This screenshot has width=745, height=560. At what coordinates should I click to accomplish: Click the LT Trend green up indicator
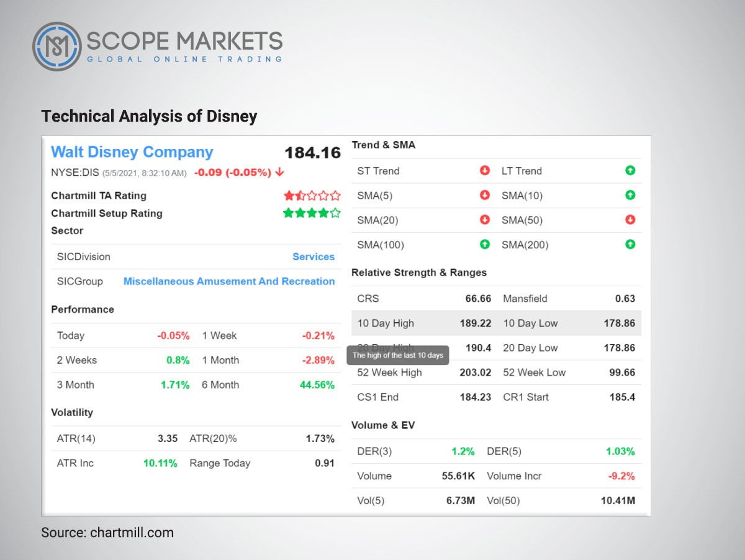[630, 171]
